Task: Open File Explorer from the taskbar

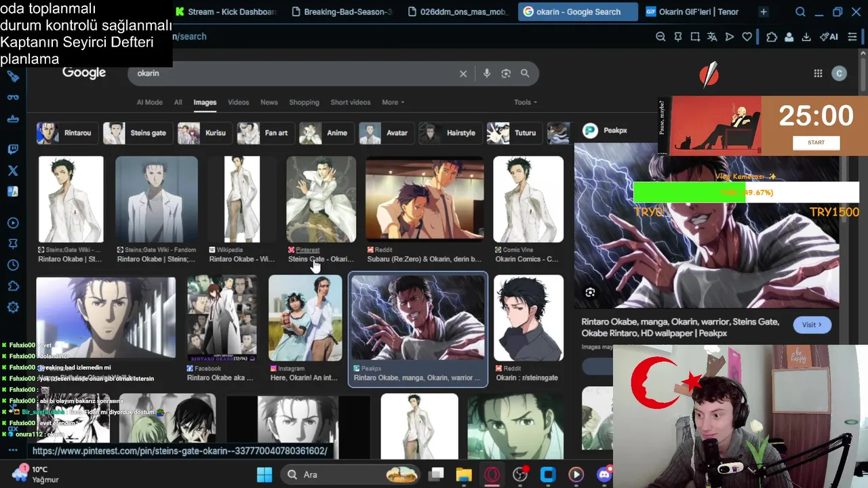Action: tap(463, 474)
